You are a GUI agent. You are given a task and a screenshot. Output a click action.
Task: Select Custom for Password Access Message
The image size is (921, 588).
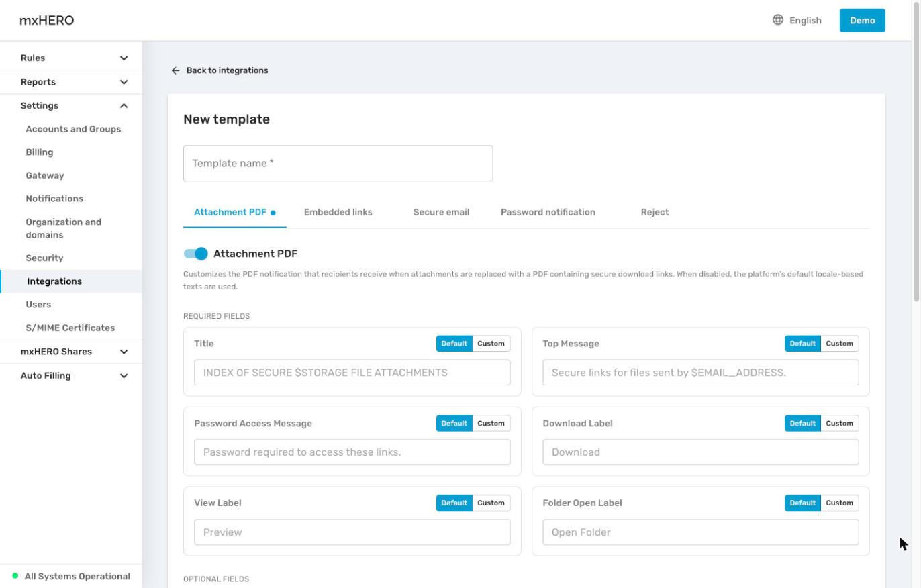tap(491, 424)
